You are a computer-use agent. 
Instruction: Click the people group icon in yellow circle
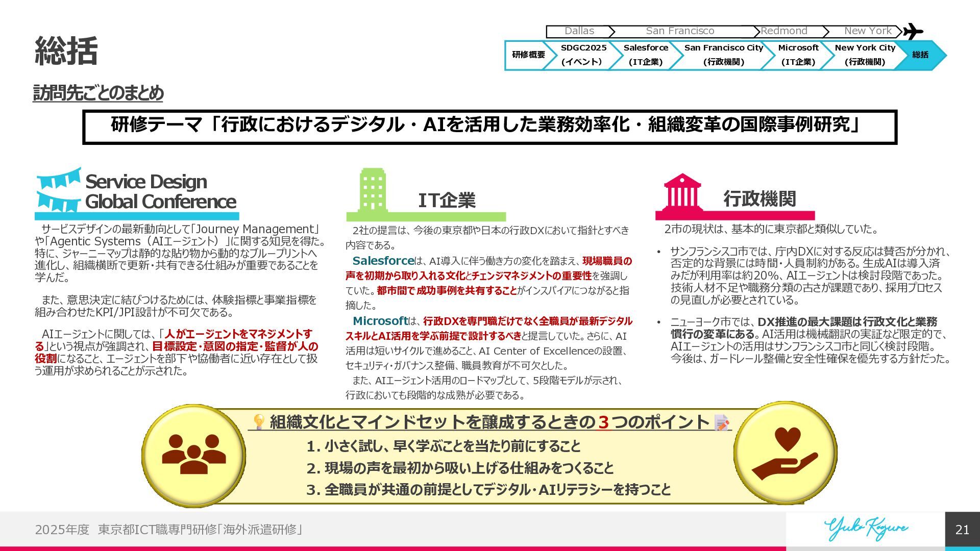[x=193, y=454]
